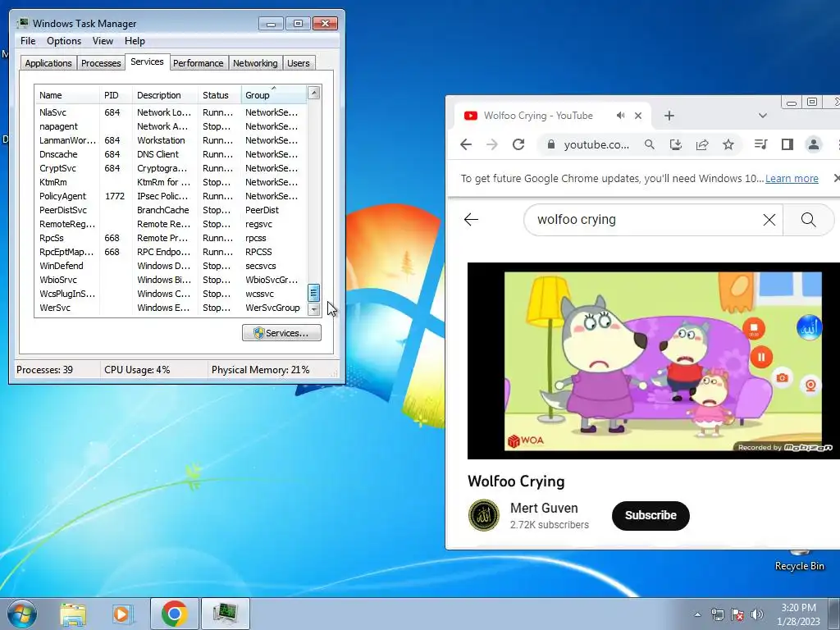Click the zoom magnifier in address bar
Viewport: 840px width, 630px height.
pyautogui.click(x=650, y=144)
